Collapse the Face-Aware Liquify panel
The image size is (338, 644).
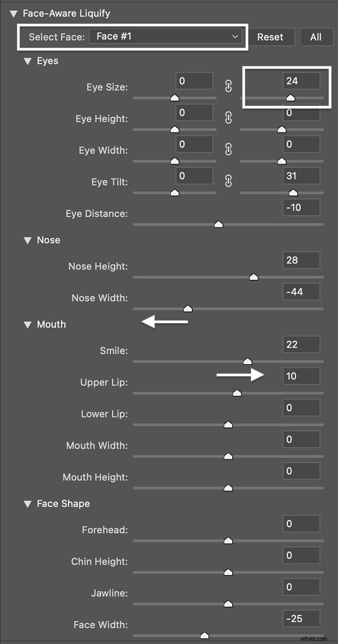pyautogui.click(x=13, y=13)
